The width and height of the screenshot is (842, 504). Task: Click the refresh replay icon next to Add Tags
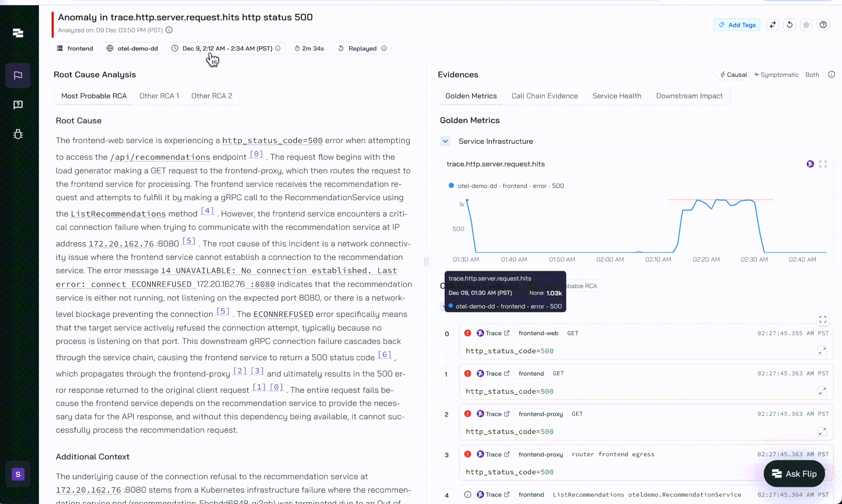(x=789, y=25)
